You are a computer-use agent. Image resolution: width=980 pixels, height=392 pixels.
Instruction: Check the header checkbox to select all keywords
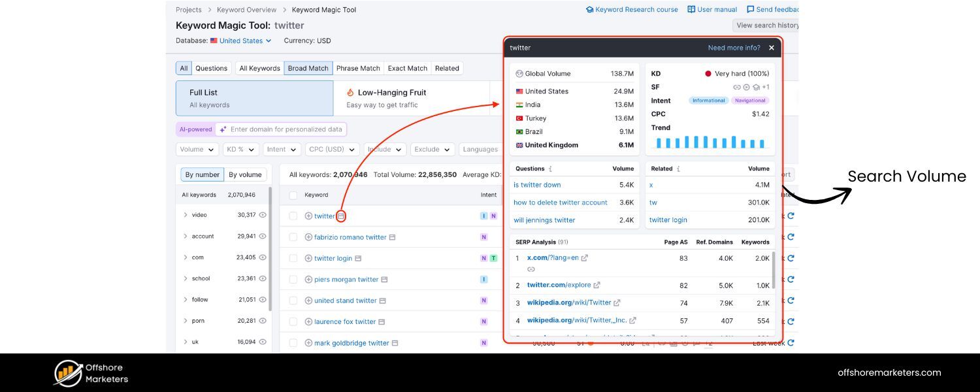293,195
